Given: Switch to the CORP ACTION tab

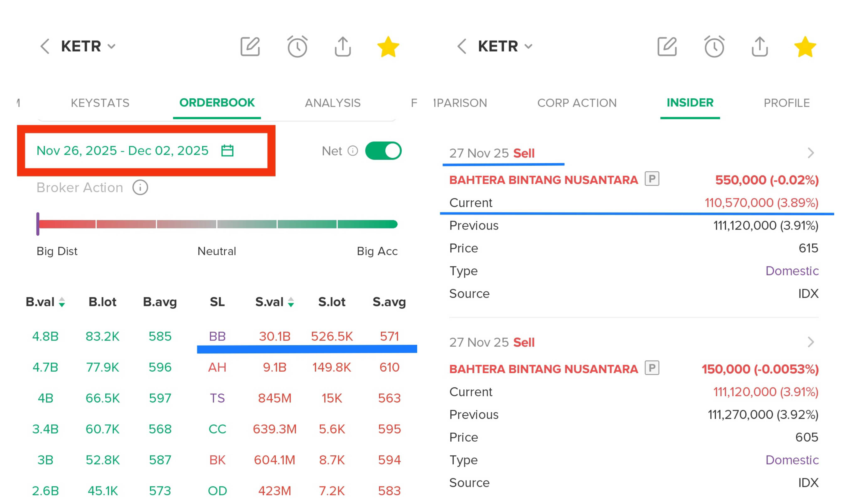Looking at the screenshot, I should coord(577,103).
